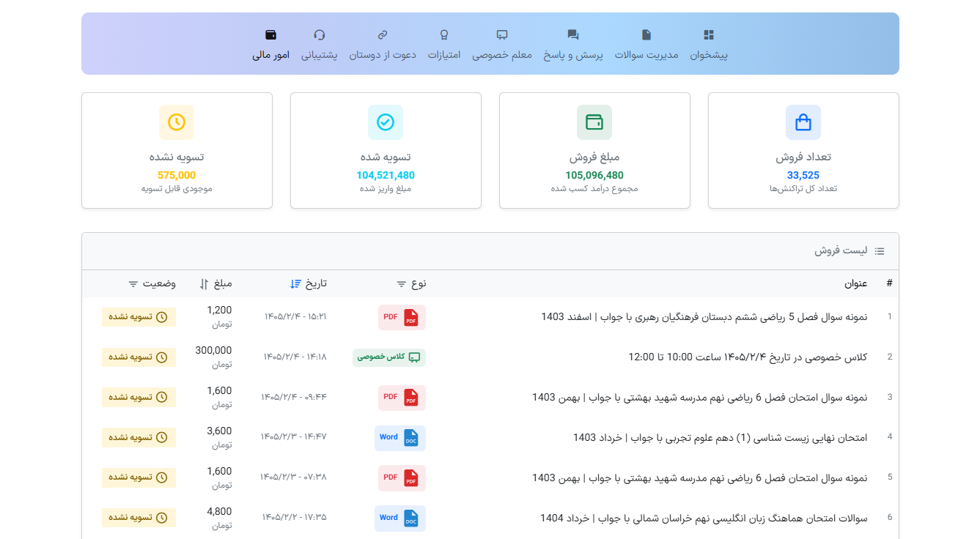Click the 575,000 unsettled balance value
Image resolution: width=980 pixels, height=539 pixels.
coord(177,175)
